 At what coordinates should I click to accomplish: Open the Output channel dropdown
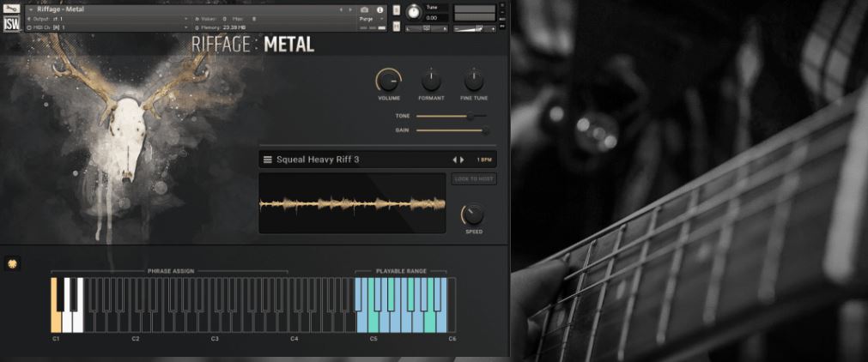[x=186, y=19]
